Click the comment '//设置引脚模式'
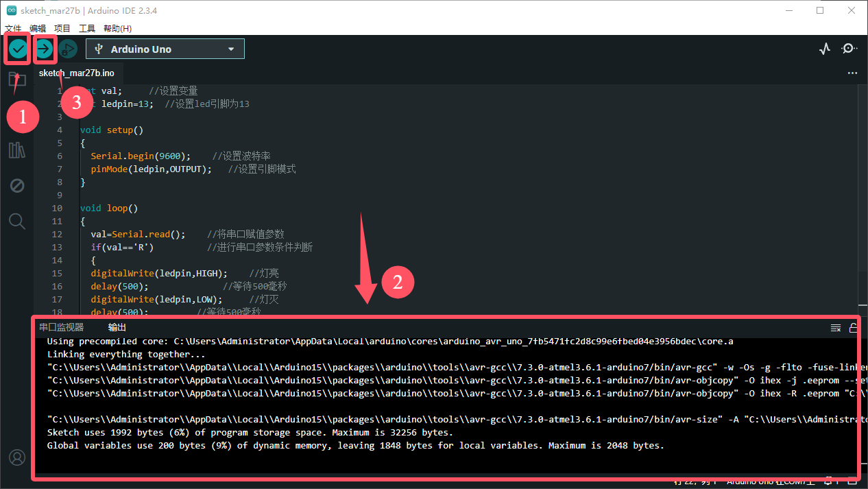This screenshot has width=868, height=489. coord(263,169)
